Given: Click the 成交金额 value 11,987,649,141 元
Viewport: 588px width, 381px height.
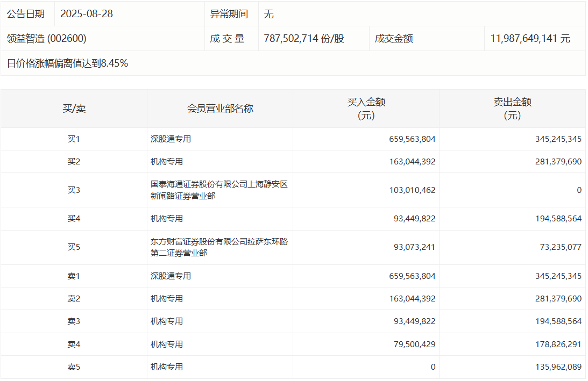Looking at the screenshot, I should [x=530, y=39].
